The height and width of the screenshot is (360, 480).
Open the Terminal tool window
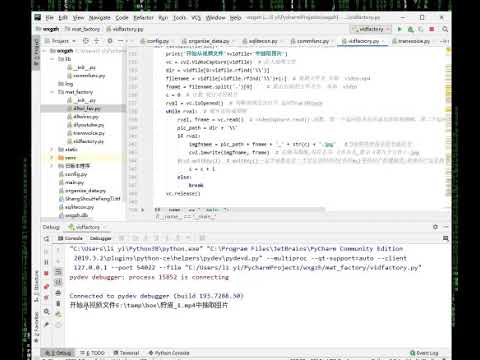coord(126,353)
